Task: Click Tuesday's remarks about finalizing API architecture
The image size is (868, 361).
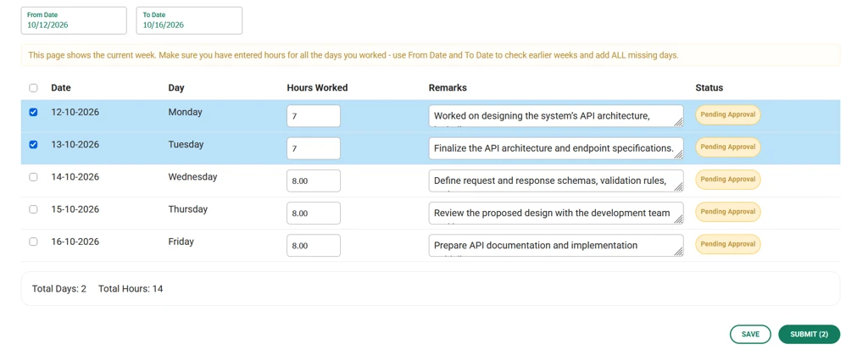Action: pos(556,148)
